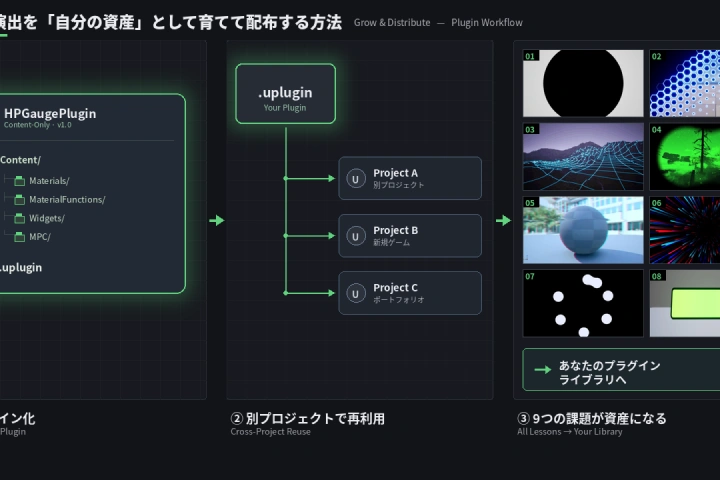The height and width of the screenshot is (480, 720).
Task: Click the Unreal logo icon on Project C
Action: pyautogui.click(x=356, y=294)
